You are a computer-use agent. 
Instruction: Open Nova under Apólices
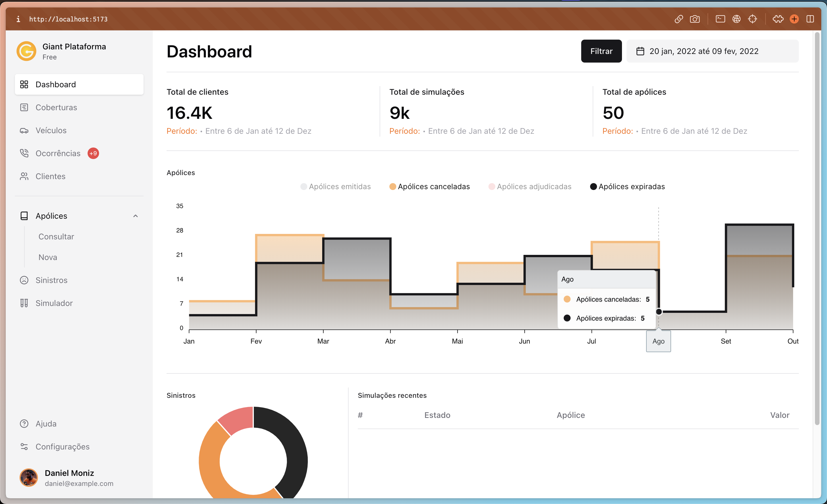48,257
